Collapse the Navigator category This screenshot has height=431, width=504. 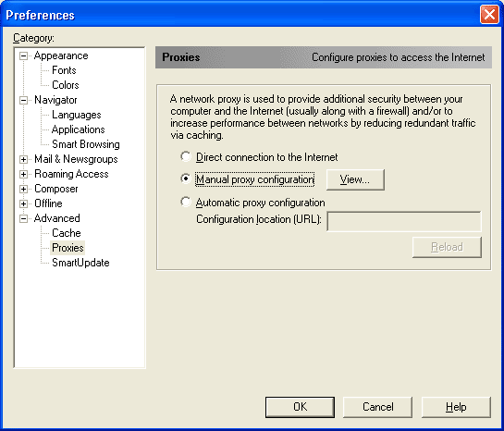[23, 100]
